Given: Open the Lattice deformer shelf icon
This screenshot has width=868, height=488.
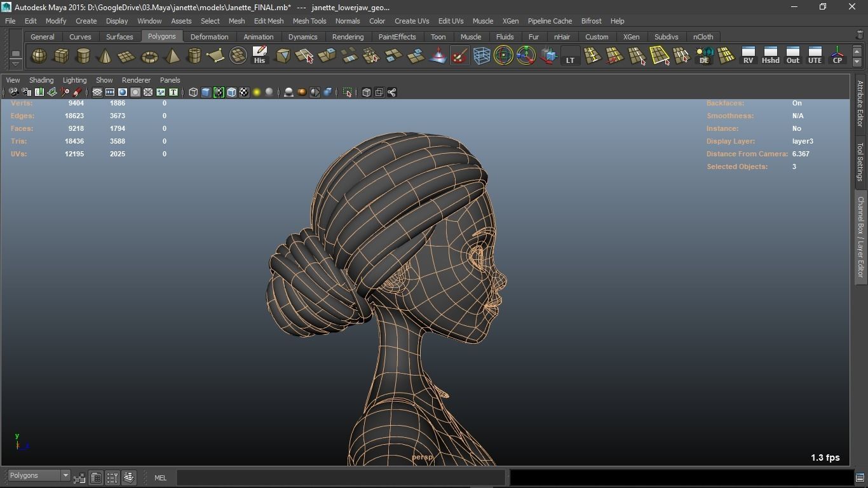Looking at the screenshot, I should (x=482, y=56).
